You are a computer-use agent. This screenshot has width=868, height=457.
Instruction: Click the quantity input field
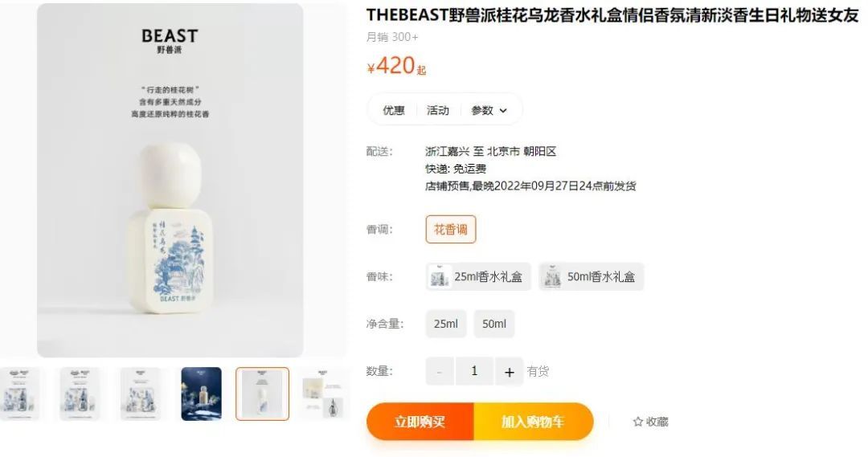474,371
